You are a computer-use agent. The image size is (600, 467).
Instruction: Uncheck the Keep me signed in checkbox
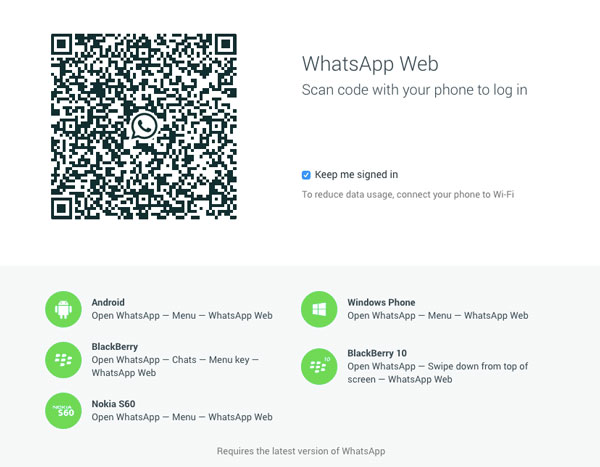click(306, 175)
